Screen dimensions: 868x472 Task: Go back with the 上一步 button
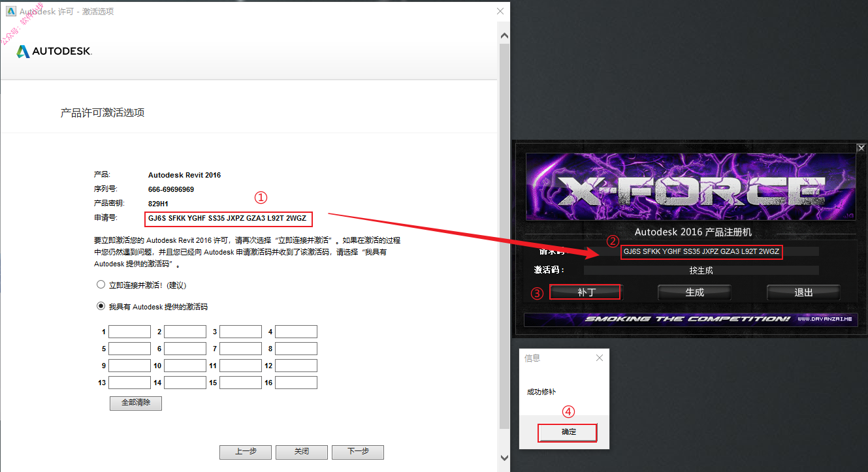(246, 452)
